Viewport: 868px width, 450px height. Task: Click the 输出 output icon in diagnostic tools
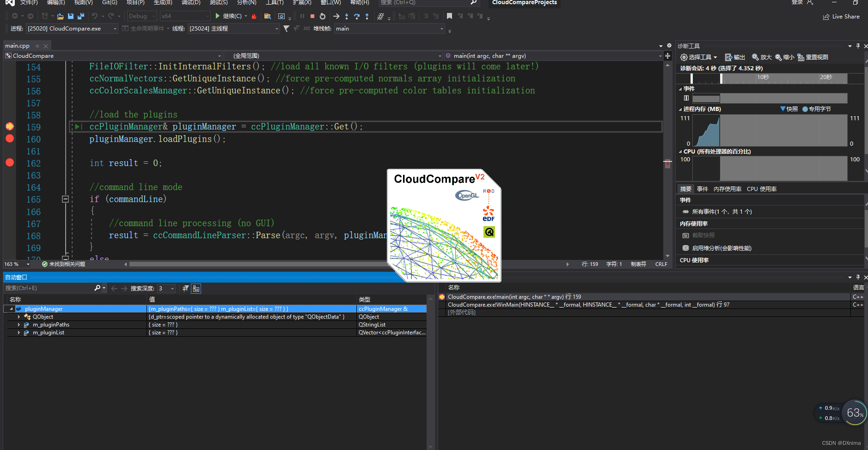point(735,57)
